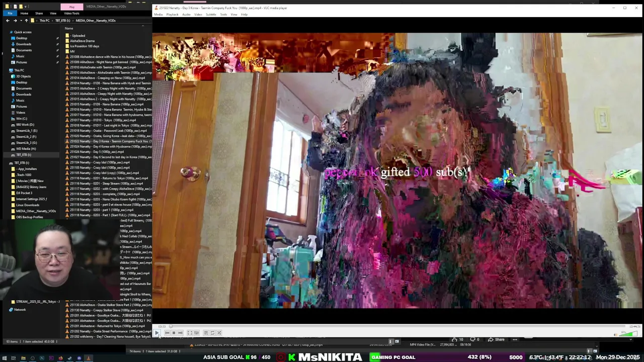The width and height of the screenshot is (644, 362).
Task: Open VLC Subtitle menu
Action: 211,15
